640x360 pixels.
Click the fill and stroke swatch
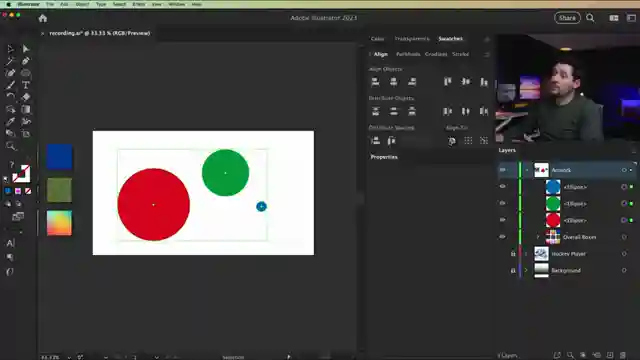coord(21,173)
